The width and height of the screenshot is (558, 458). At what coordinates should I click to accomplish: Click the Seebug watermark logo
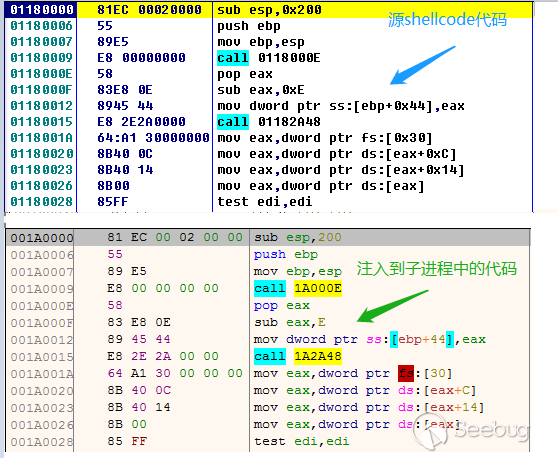[x=470, y=430]
